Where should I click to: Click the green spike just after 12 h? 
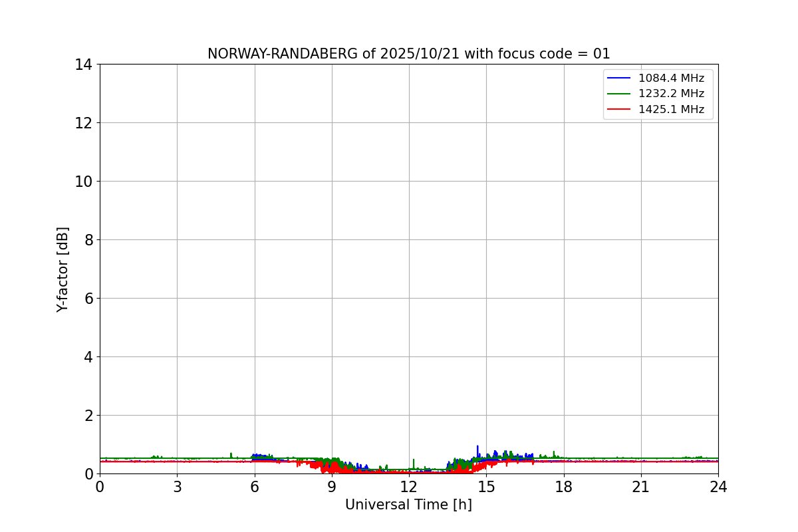pyautogui.click(x=414, y=464)
